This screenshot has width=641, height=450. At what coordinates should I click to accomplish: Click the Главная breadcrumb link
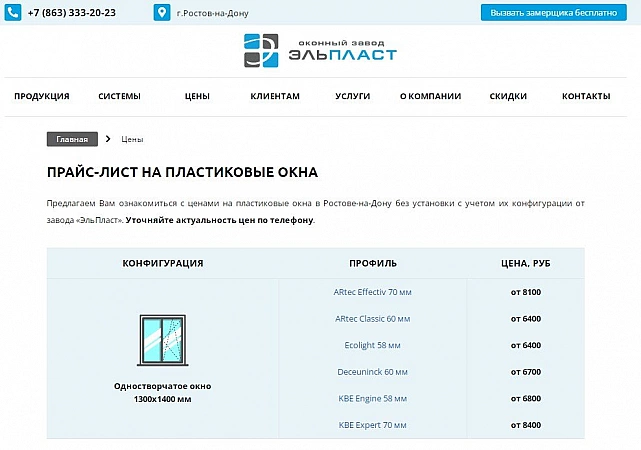[x=72, y=139]
